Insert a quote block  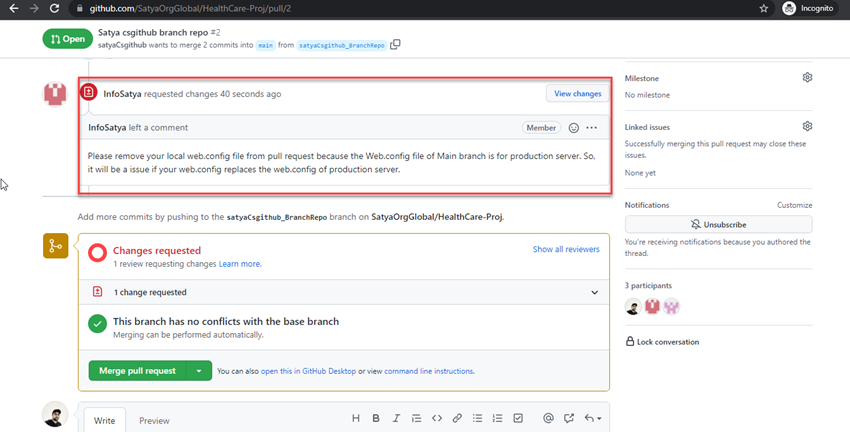(x=416, y=418)
